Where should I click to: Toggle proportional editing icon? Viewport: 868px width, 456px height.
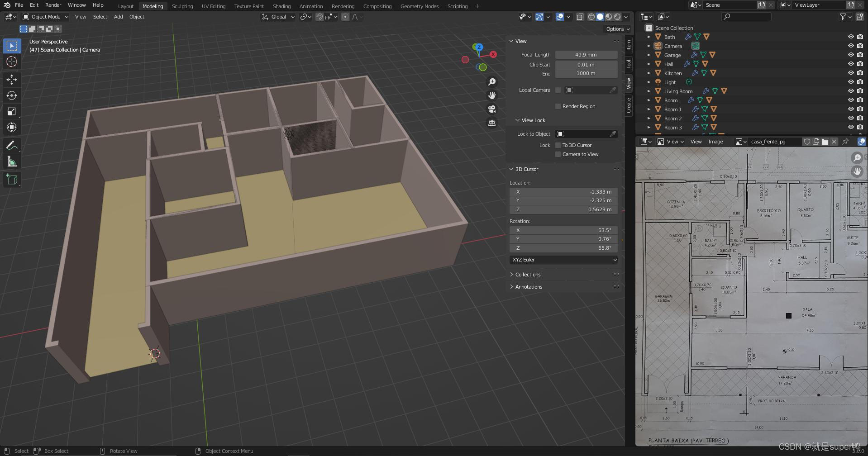[x=345, y=17]
